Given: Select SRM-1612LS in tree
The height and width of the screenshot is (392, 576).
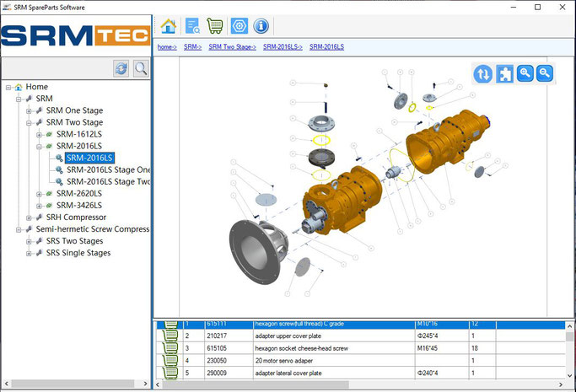Looking at the screenshot, I should [x=79, y=134].
